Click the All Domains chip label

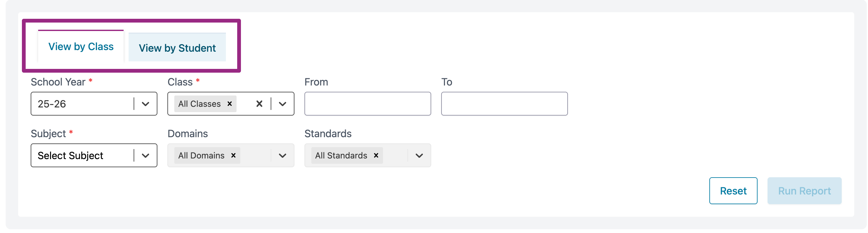click(201, 155)
